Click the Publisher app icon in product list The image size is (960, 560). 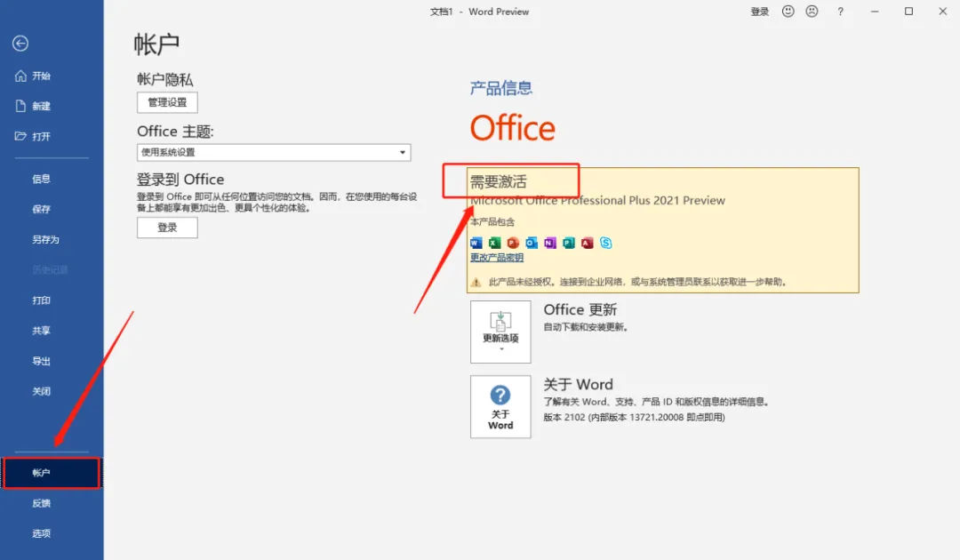(x=569, y=243)
